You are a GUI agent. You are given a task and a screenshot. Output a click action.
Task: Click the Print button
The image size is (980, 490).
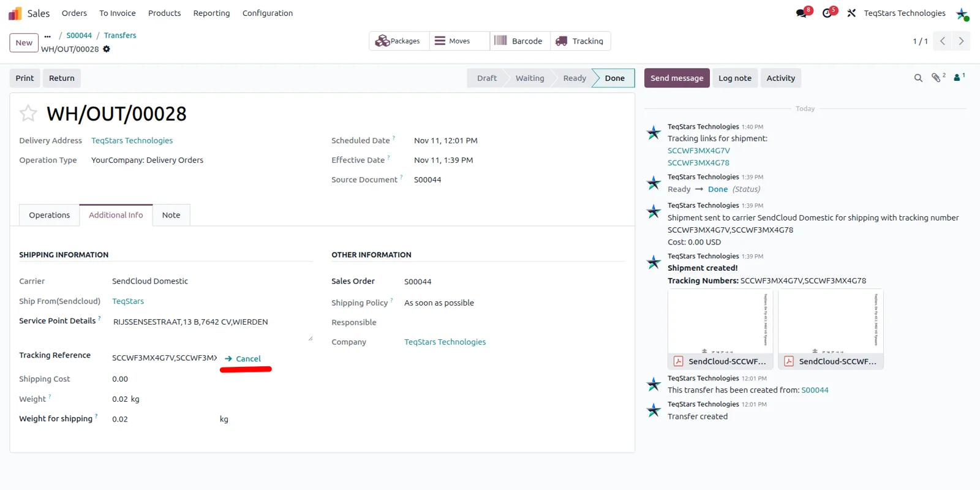point(24,78)
